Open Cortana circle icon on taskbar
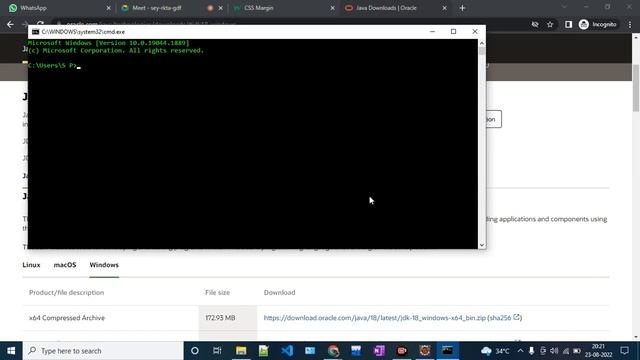 [195, 351]
